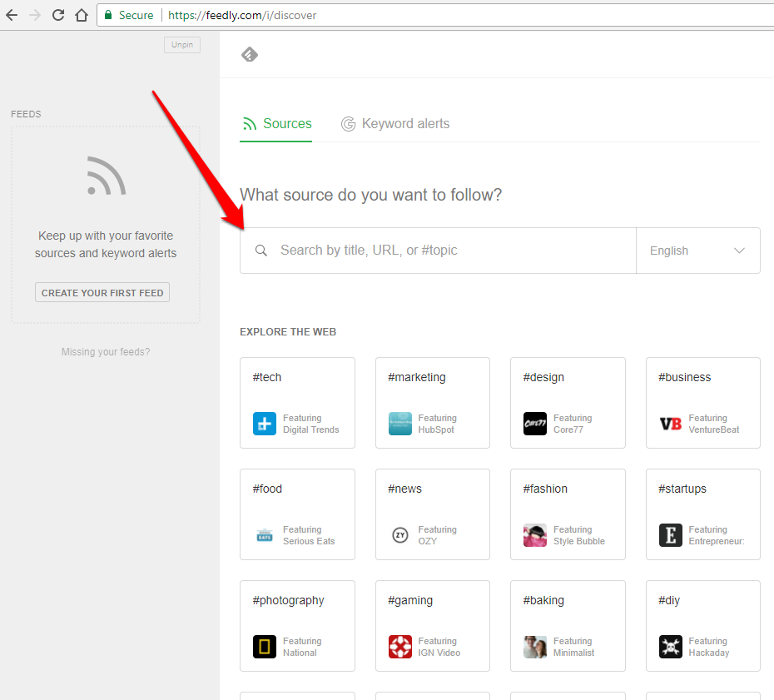The width and height of the screenshot is (774, 700).
Task: Reload the page with browser refresh icon
Action: point(58,15)
